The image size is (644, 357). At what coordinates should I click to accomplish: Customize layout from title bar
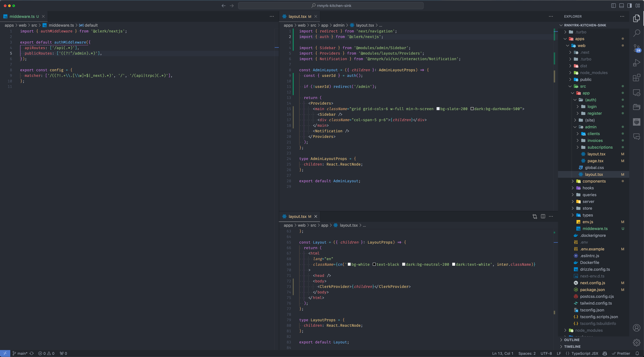pyautogui.click(x=638, y=5)
